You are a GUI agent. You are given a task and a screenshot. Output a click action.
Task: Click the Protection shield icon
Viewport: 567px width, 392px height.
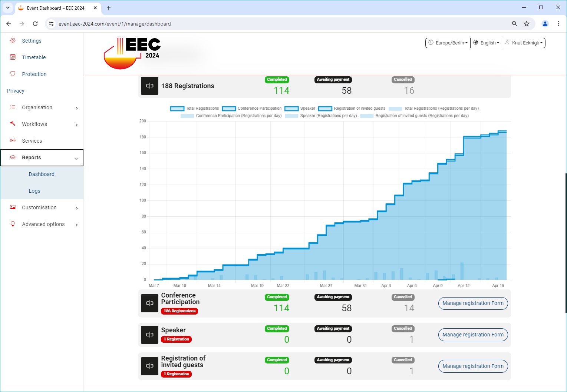(x=13, y=74)
